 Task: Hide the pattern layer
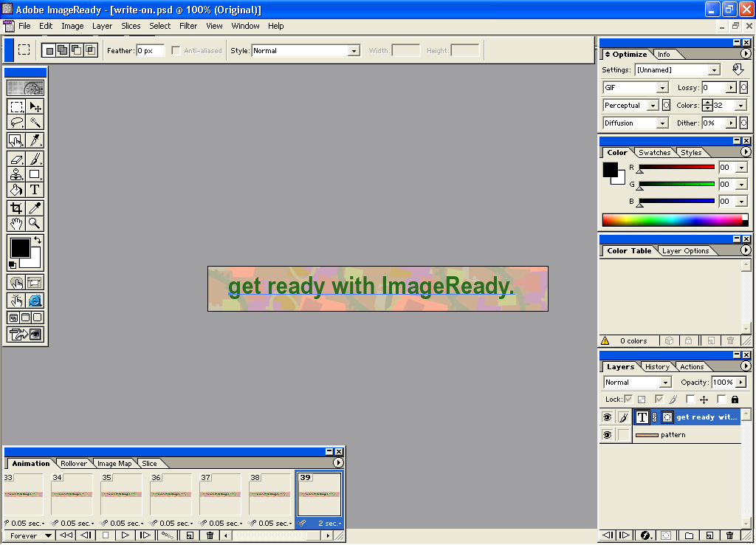pyautogui.click(x=607, y=435)
